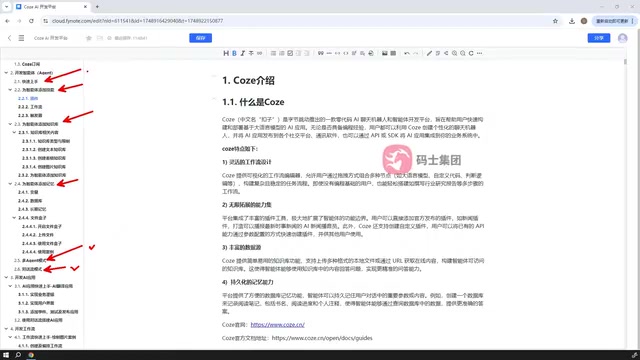The height and width of the screenshot is (360, 640).
Task: Collapse outline section 2.4
Action: [x=10, y=184]
